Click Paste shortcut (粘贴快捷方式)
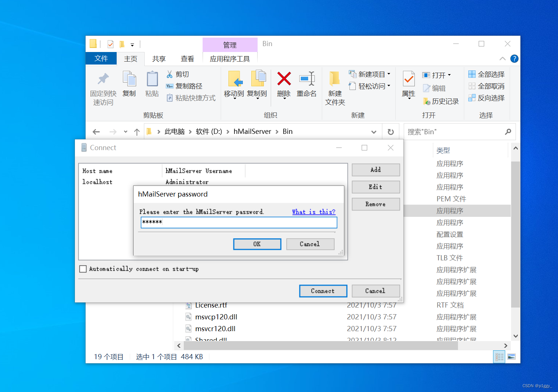558x392 pixels. pos(191,98)
